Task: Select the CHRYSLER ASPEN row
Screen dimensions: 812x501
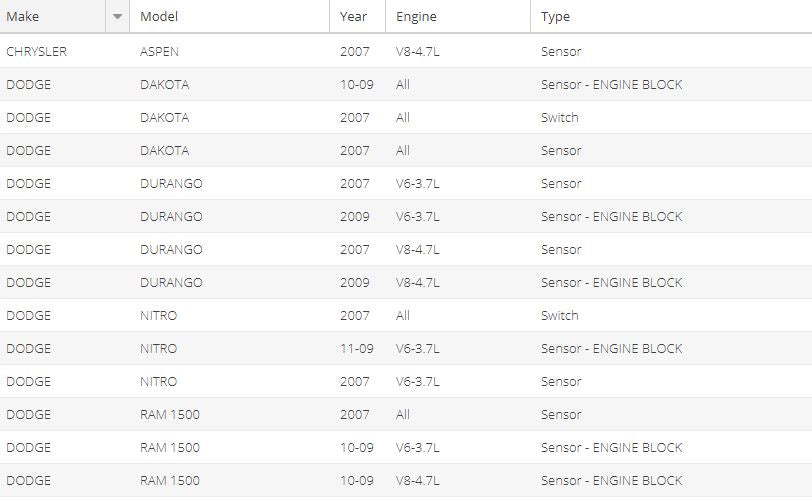Action: [406, 51]
